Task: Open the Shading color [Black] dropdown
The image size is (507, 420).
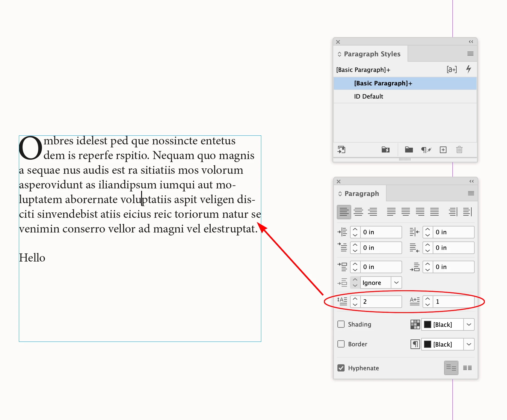Action: click(469, 324)
